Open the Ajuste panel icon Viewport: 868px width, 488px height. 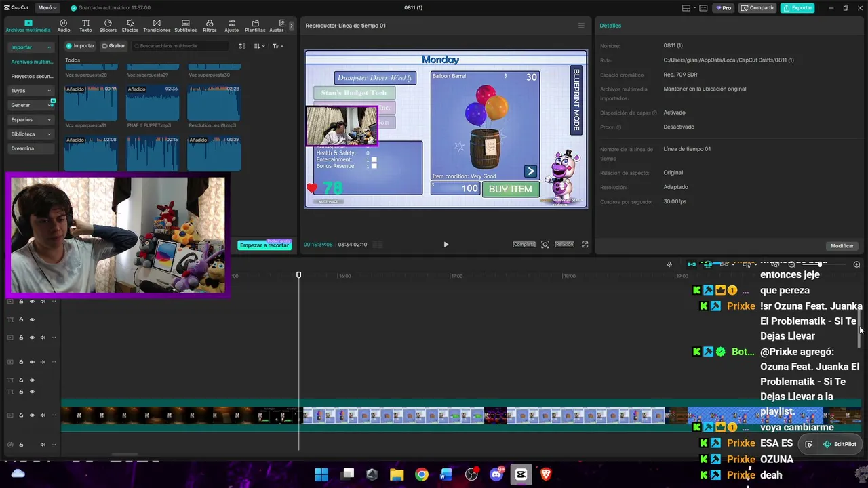pyautogui.click(x=231, y=26)
